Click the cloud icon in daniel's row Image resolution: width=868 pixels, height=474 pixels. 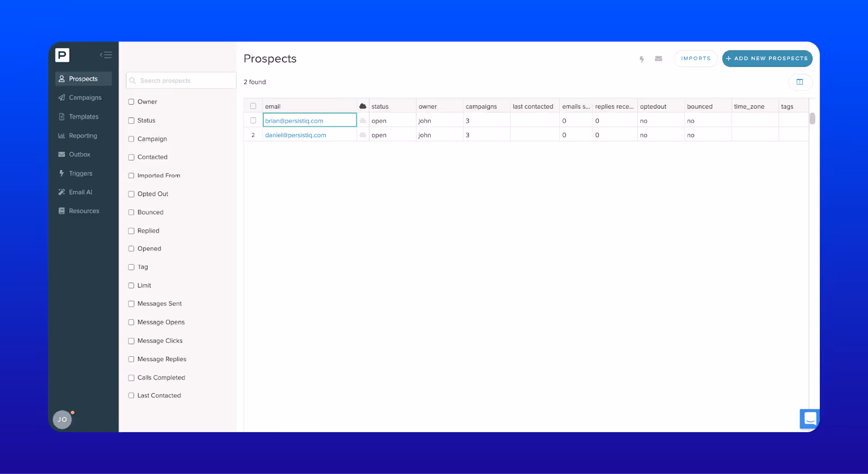[363, 134]
